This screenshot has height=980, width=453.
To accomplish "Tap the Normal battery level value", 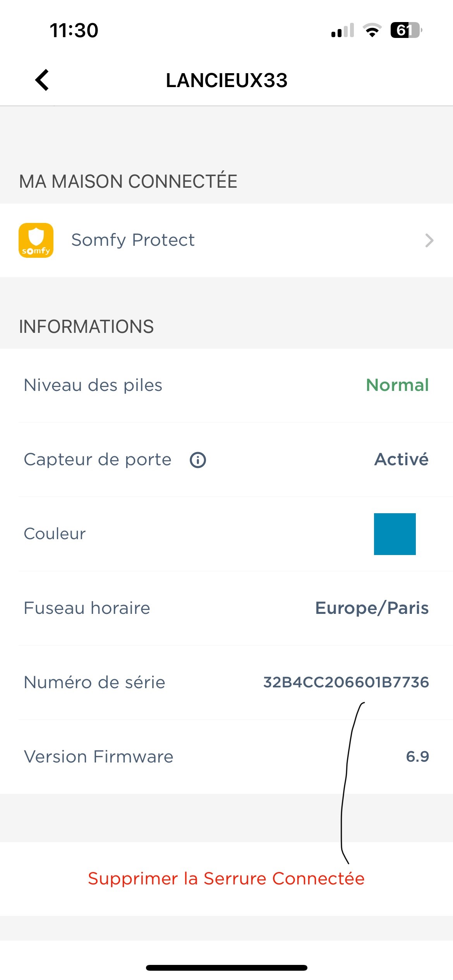I will 397,385.
